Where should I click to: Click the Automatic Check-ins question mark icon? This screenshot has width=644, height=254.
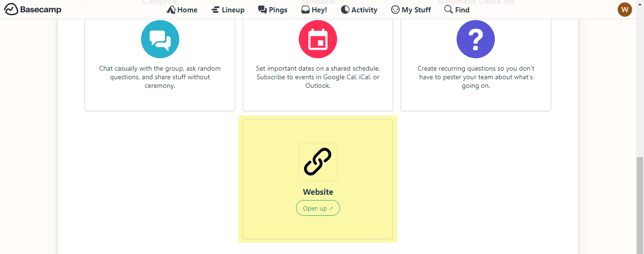[x=476, y=39]
